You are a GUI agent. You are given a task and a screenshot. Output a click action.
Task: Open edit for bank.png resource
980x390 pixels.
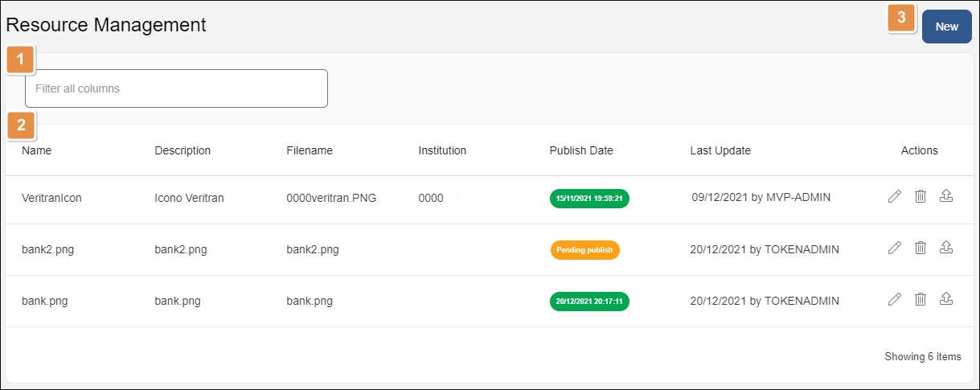tap(894, 300)
